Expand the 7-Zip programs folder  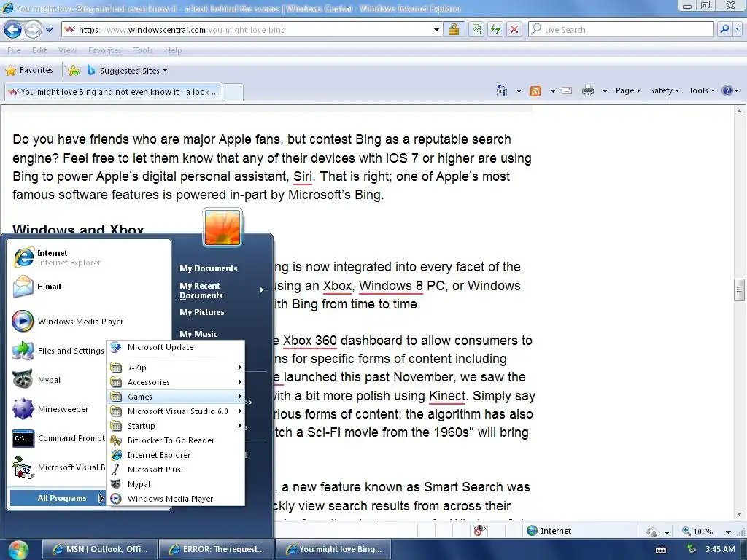[x=176, y=367]
